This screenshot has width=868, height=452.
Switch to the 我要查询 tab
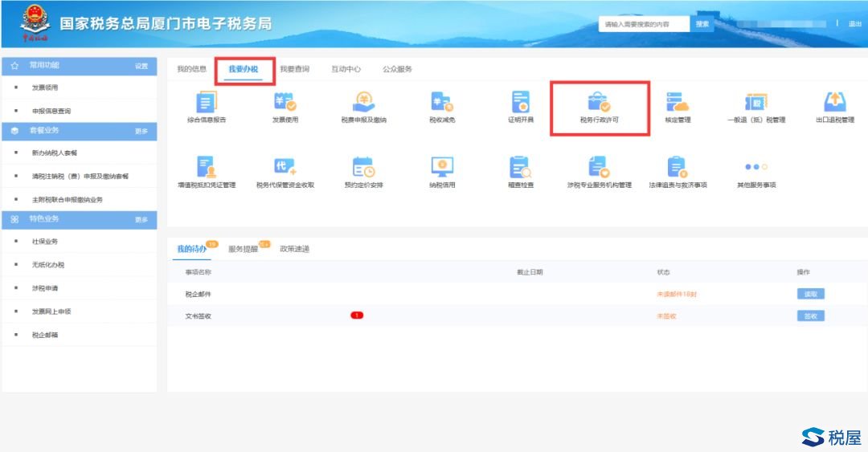tap(294, 70)
